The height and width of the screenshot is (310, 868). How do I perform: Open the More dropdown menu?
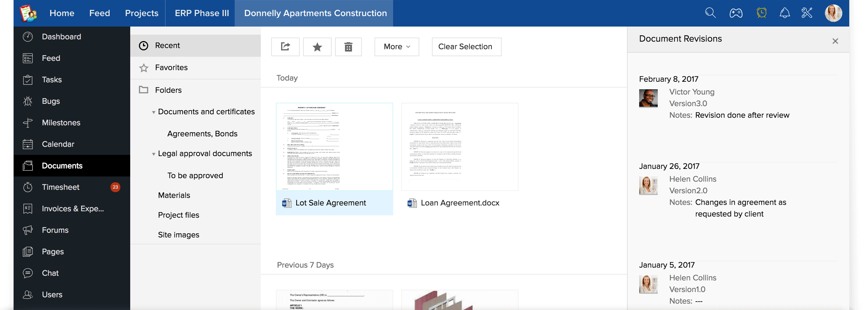tap(397, 46)
